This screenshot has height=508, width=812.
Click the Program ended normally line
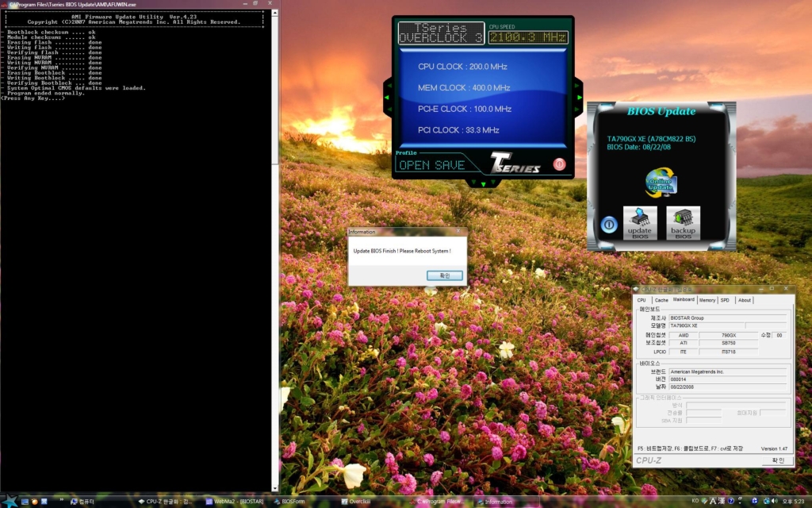tap(45, 94)
